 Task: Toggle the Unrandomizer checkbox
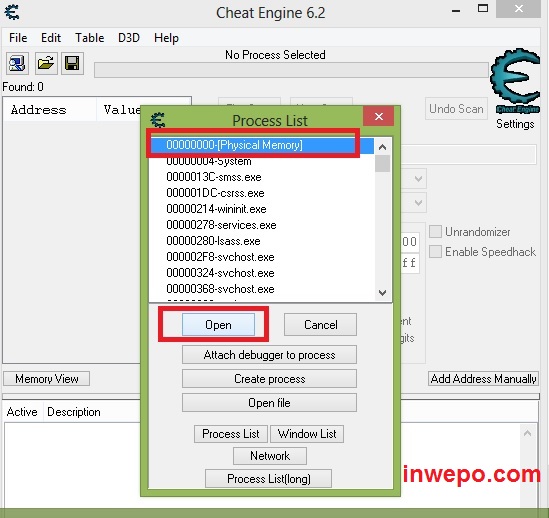(435, 232)
